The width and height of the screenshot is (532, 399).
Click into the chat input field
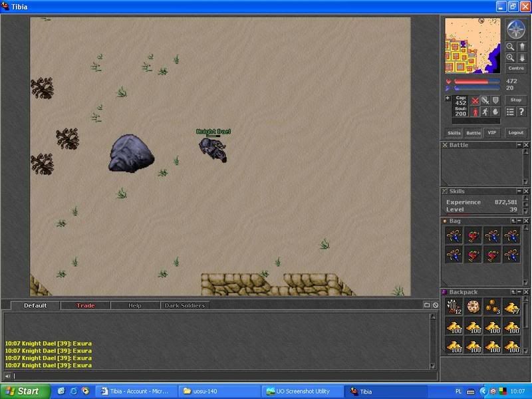click(225, 376)
